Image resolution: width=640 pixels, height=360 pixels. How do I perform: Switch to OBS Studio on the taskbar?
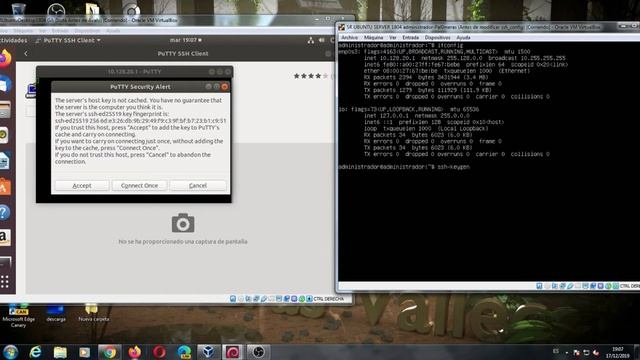(258, 352)
